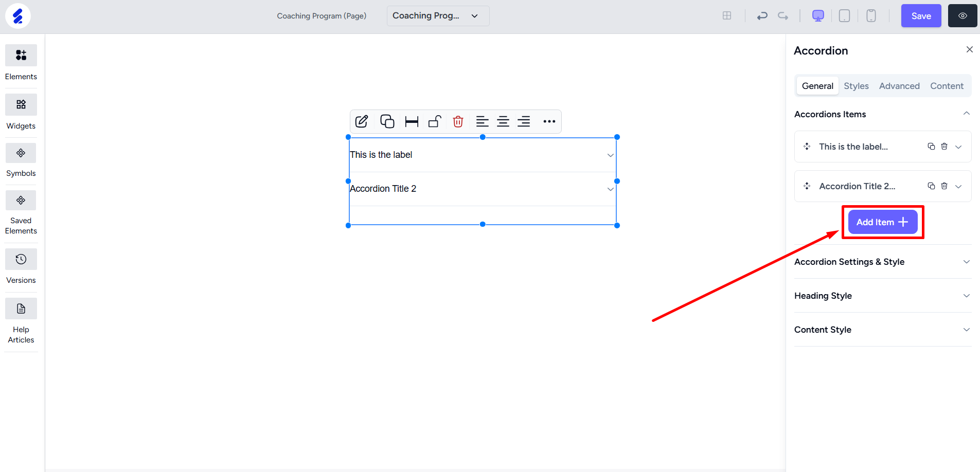Expand the Content Style section
Image resolution: width=980 pixels, height=472 pixels.
(883, 330)
